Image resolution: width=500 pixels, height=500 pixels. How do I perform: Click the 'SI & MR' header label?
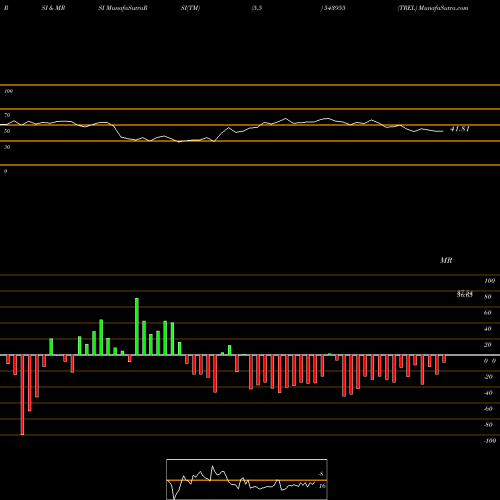pyautogui.click(x=53, y=8)
